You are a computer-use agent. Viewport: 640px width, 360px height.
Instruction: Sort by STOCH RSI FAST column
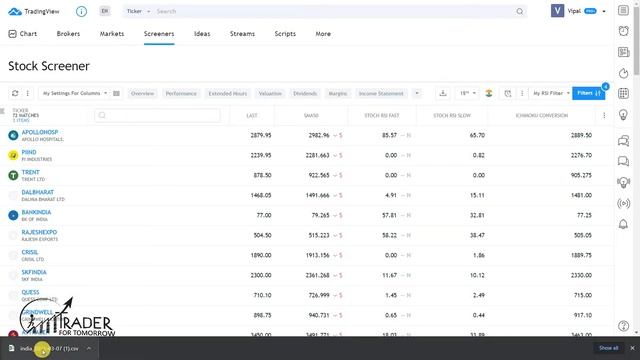[382, 116]
